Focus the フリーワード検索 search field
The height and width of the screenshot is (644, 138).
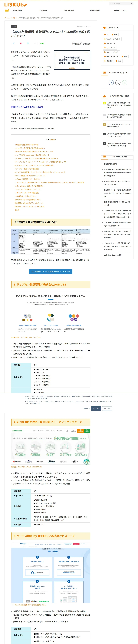click(119, 4)
